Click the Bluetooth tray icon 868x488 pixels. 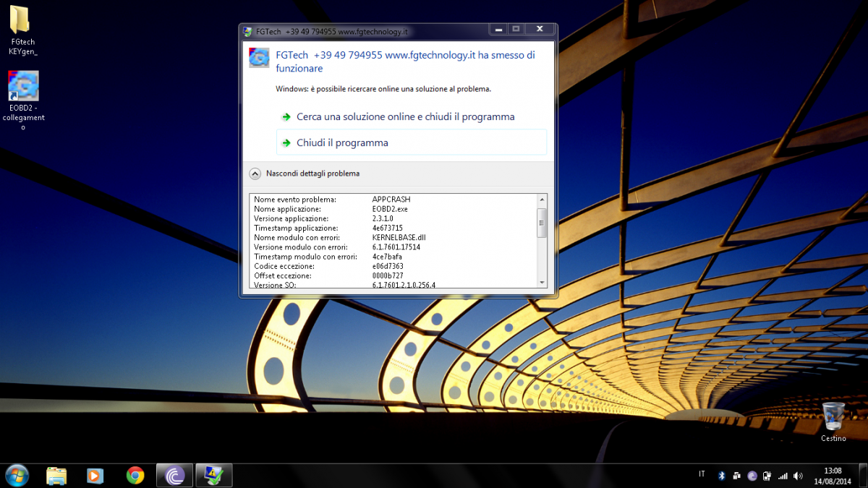tap(721, 476)
